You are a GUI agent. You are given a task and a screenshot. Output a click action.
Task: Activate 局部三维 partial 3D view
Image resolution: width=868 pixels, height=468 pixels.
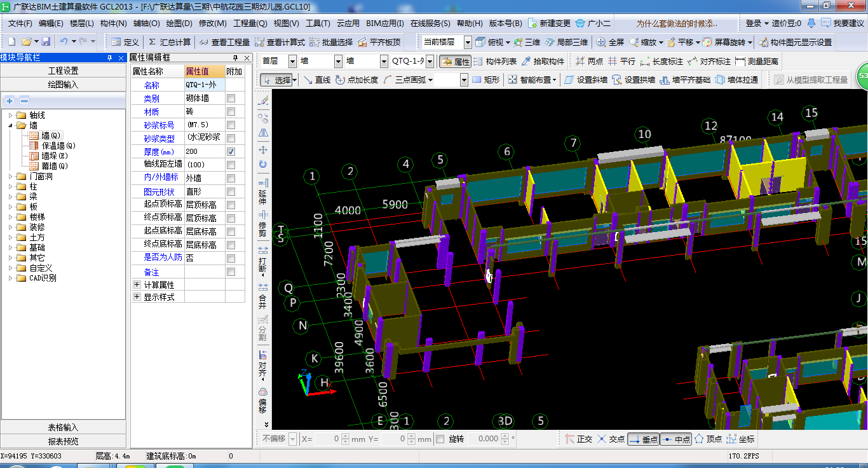coord(566,42)
